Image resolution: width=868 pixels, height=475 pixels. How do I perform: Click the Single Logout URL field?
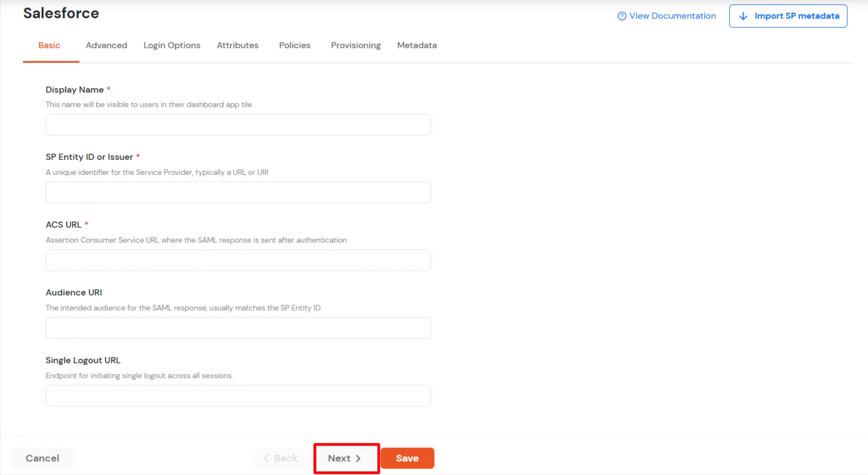tap(238, 396)
